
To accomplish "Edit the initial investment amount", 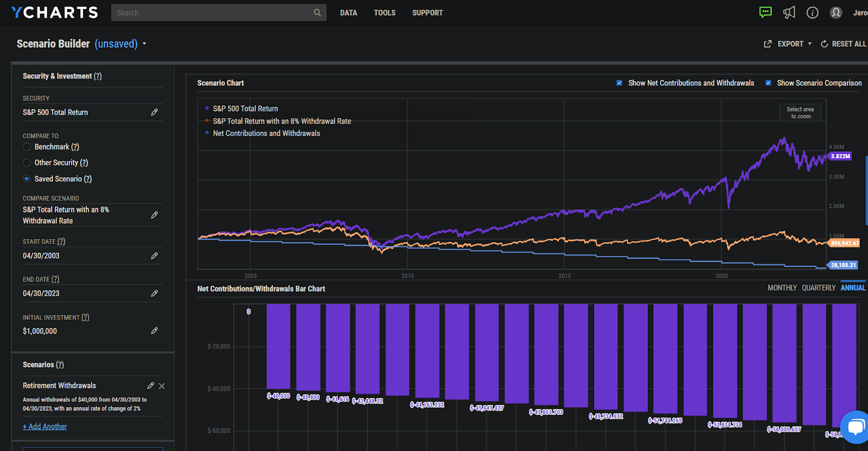I will coord(154,331).
